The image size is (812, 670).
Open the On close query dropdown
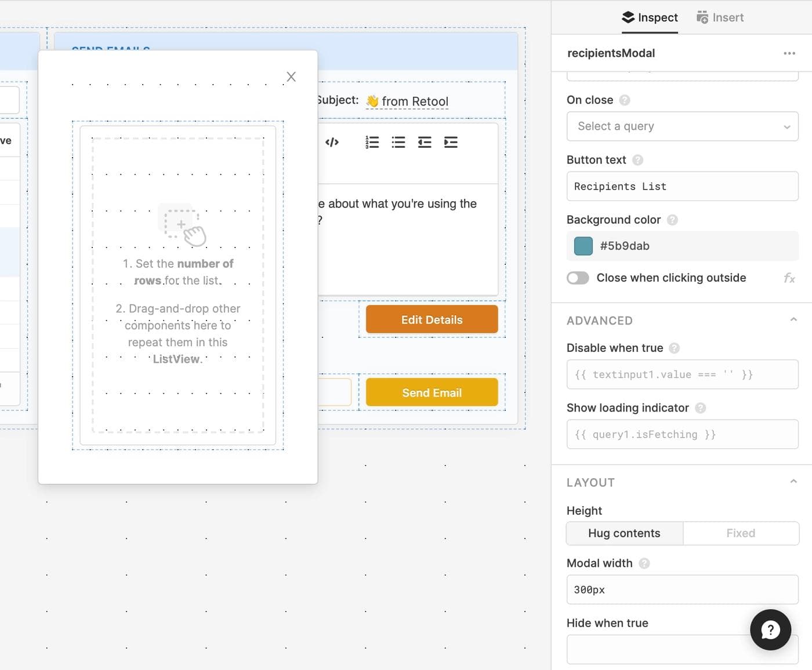pos(682,126)
